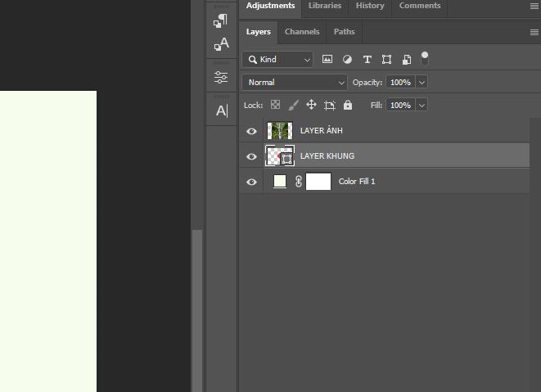Select the Layers tab
The height and width of the screenshot is (392, 541).
[259, 32]
